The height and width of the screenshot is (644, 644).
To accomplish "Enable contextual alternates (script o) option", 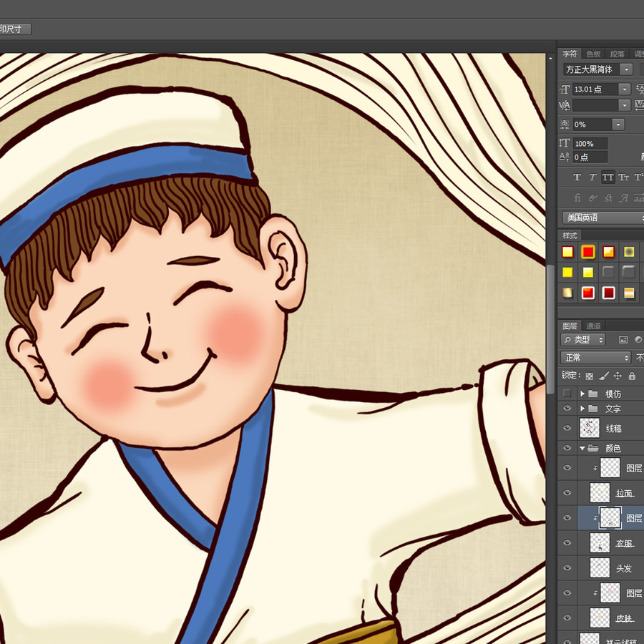I will point(592,198).
